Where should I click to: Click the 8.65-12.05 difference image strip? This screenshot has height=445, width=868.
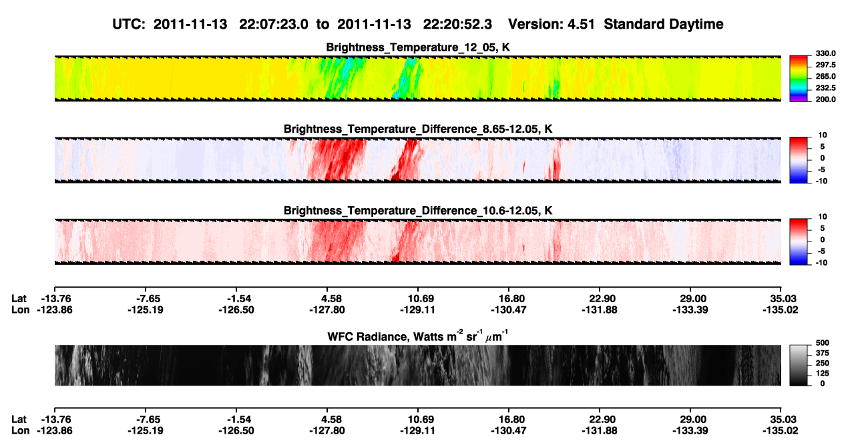(x=417, y=159)
